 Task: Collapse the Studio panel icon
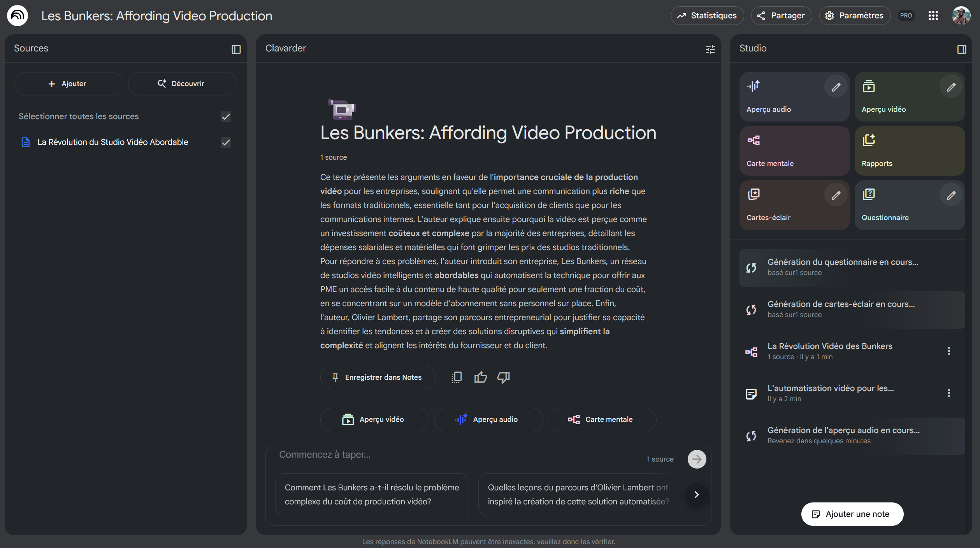[961, 49]
